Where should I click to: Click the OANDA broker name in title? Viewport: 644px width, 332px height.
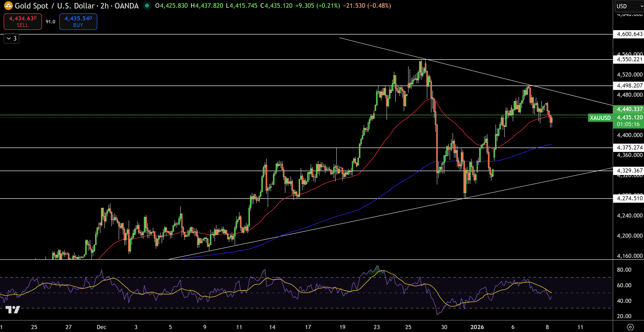point(126,6)
